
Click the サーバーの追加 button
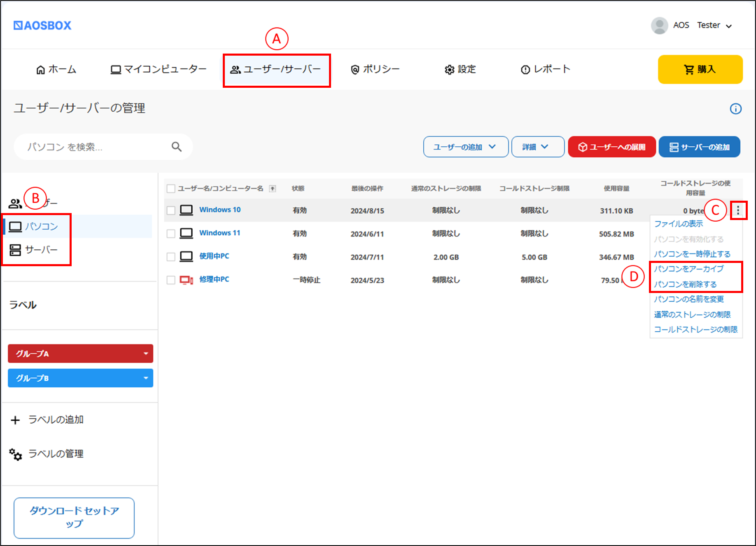pyautogui.click(x=699, y=147)
